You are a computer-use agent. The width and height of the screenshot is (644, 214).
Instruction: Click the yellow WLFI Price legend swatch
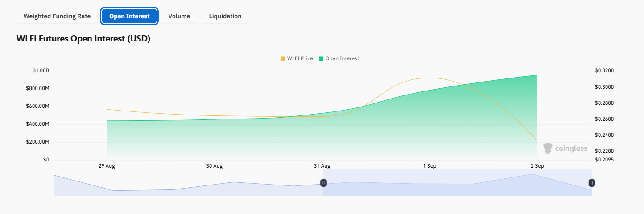[283, 58]
